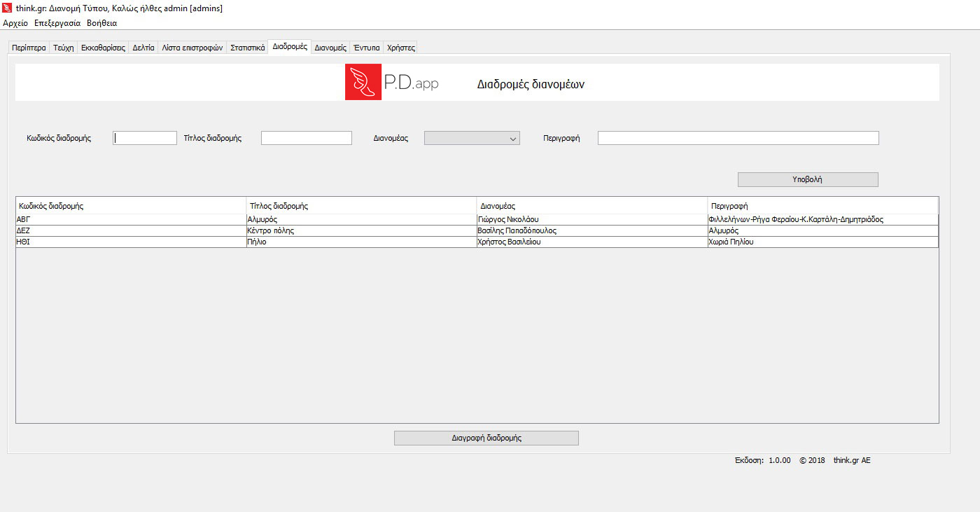The height and width of the screenshot is (512, 980).
Task: Open the Στατιστικά tab
Action: [x=247, y=48]
